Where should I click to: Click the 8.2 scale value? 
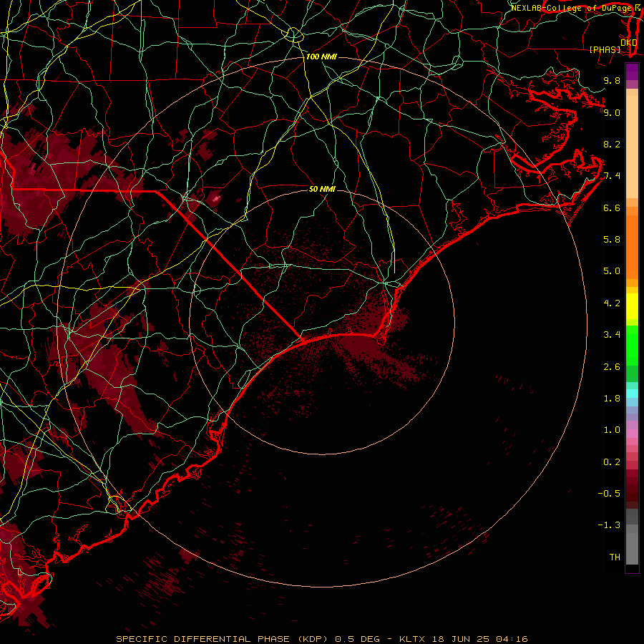click(x=612, y=144)
